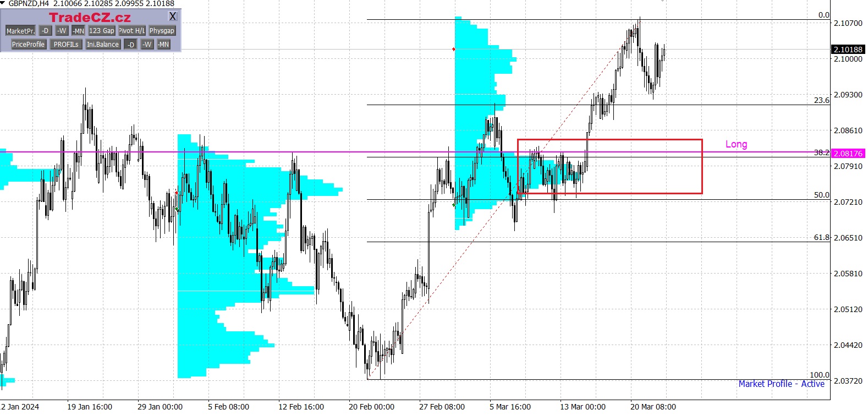Select the magenta 'Long' label on chart
The height and width of the screenshot is (415, 868).
coord(736,144)
